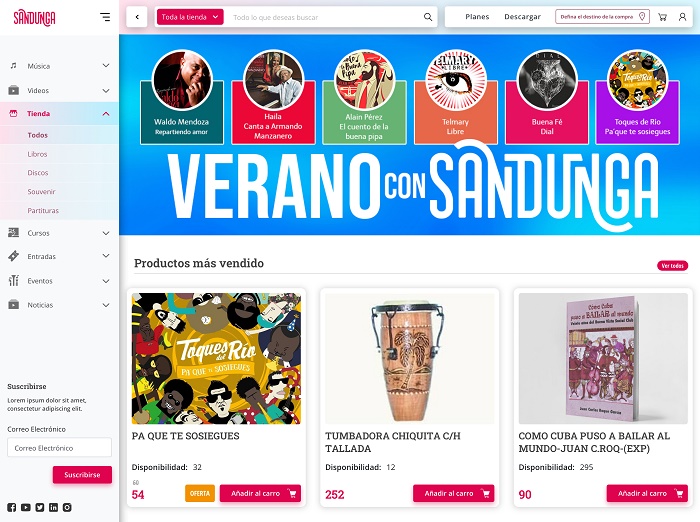Visit the Facebook page icon
This screenshot has height=522, width=700.
pyautogui.click(x=12, y=507)
